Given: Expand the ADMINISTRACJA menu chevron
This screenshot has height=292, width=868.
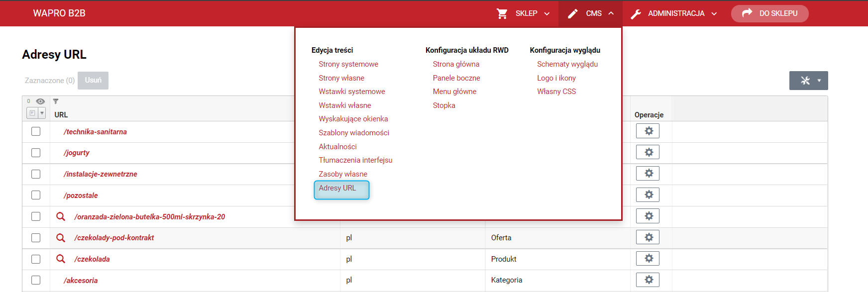Looking at the screenshot, I should (x=714, y=14).
